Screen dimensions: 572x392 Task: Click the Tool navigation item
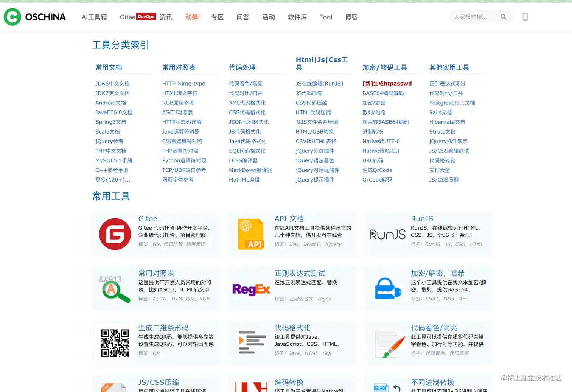pos(326,17)
